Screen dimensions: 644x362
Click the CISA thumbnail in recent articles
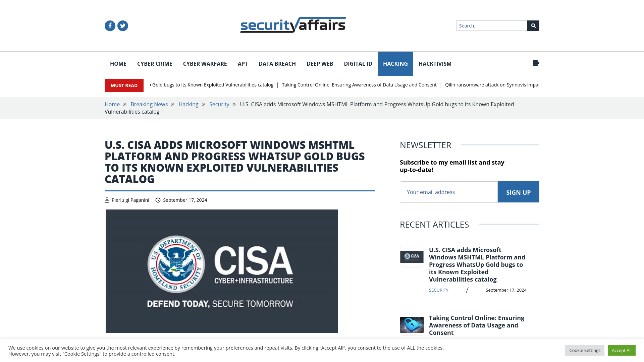coord(412,256)
